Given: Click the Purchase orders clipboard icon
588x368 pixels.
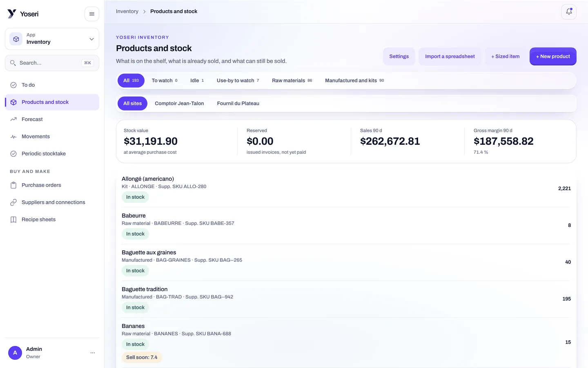Looking at the screenshot, I should tap(13, 185).
